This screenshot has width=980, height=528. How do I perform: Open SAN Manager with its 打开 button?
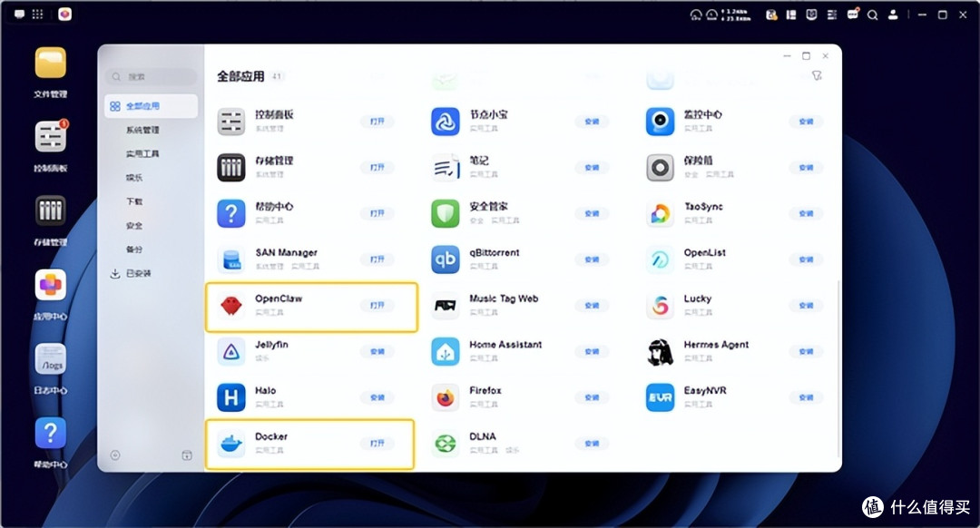[x=377, y=259]
